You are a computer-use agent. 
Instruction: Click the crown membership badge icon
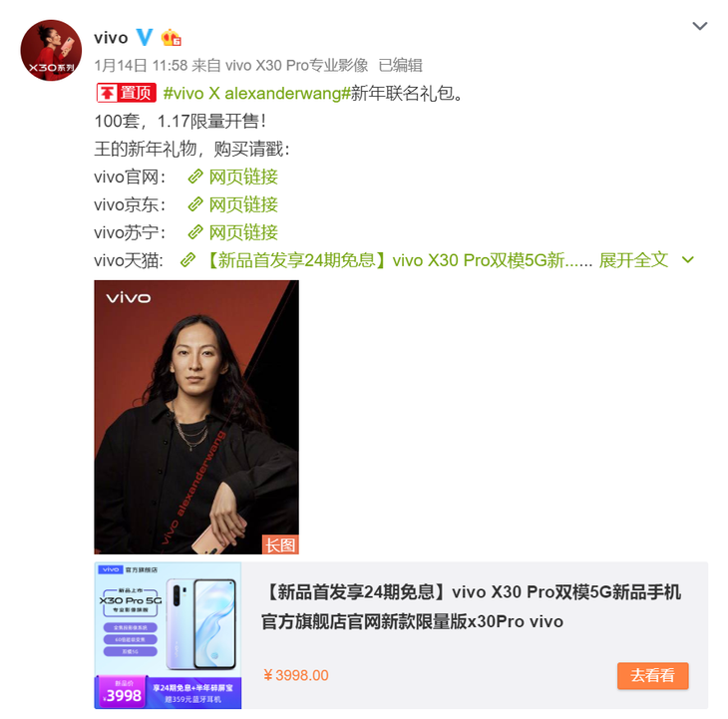[x=171, y=37]
